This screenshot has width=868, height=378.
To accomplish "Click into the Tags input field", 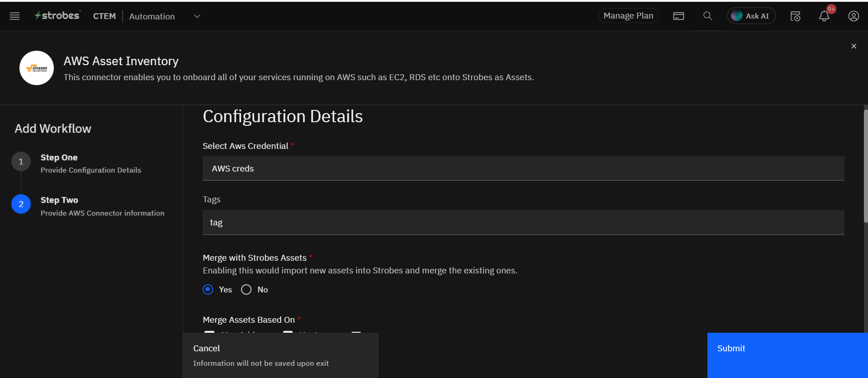I will click(x=523, y=222).
